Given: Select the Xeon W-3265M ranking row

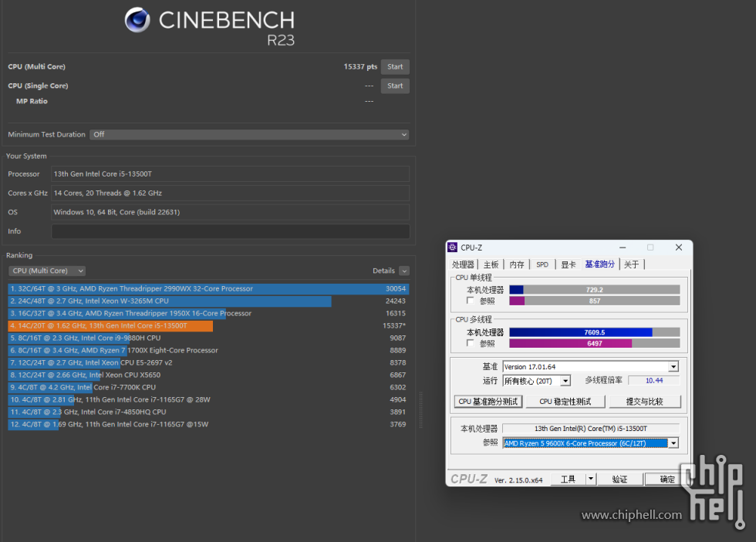Looking at the screenshot, I should 208,301.
